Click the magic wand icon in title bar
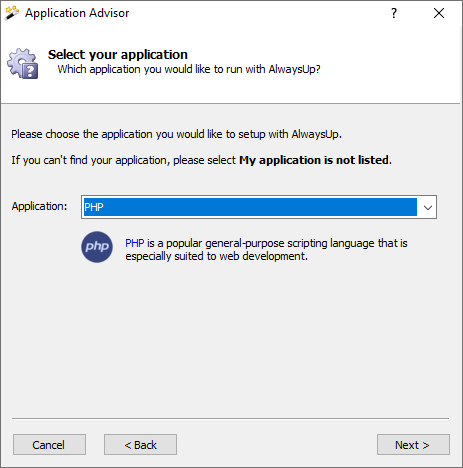Image resolution: width=463 pixels, height=468 pixels. coord(12,13)
